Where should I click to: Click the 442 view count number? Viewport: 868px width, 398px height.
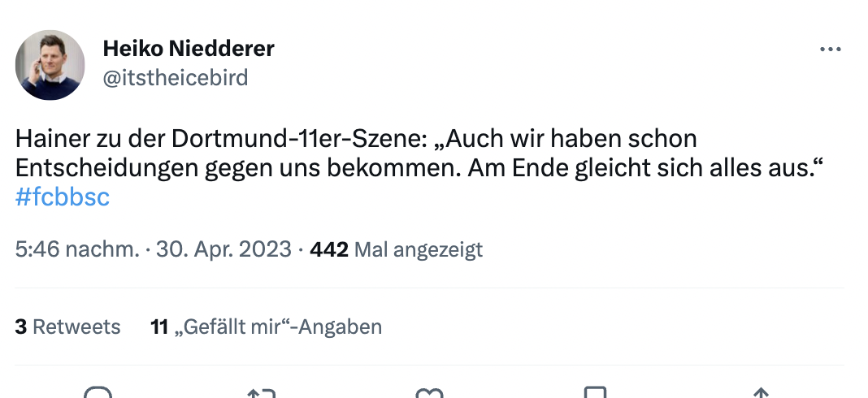[x=329, y=249]
